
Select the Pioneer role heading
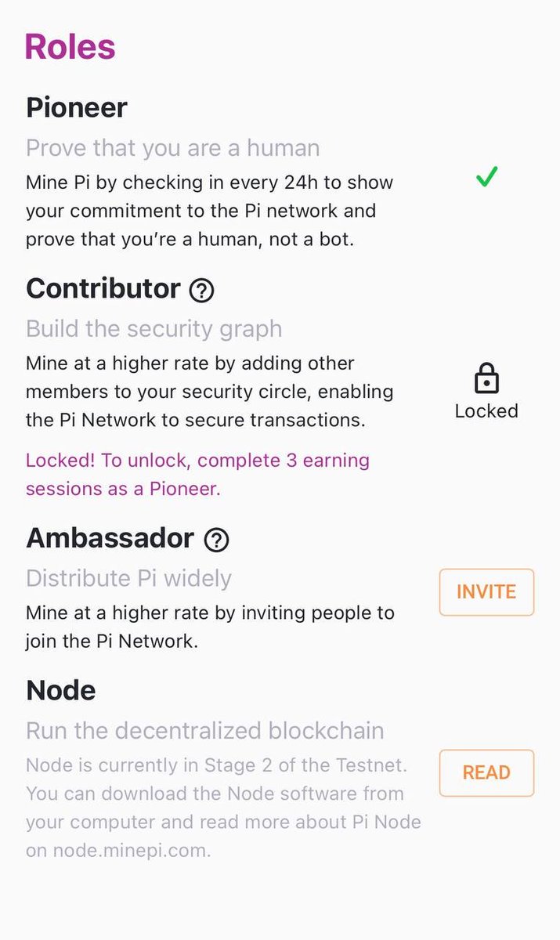point(77,107)
